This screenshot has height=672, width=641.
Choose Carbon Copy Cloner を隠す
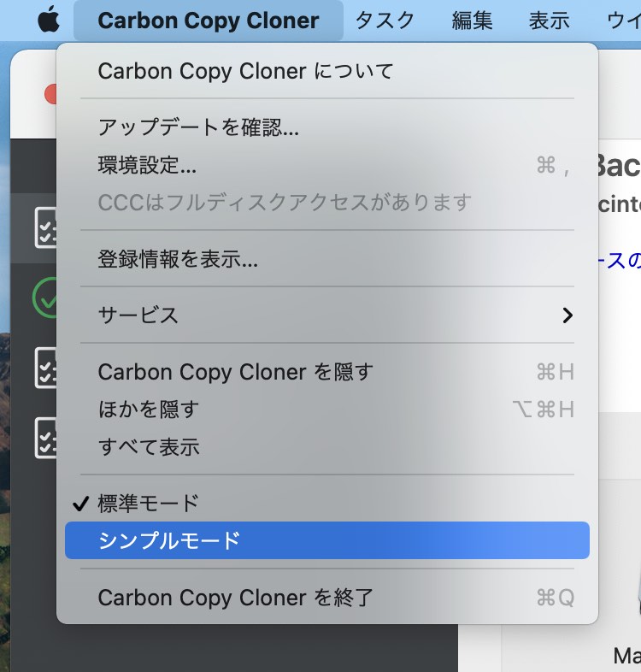[x=327, y=372]
